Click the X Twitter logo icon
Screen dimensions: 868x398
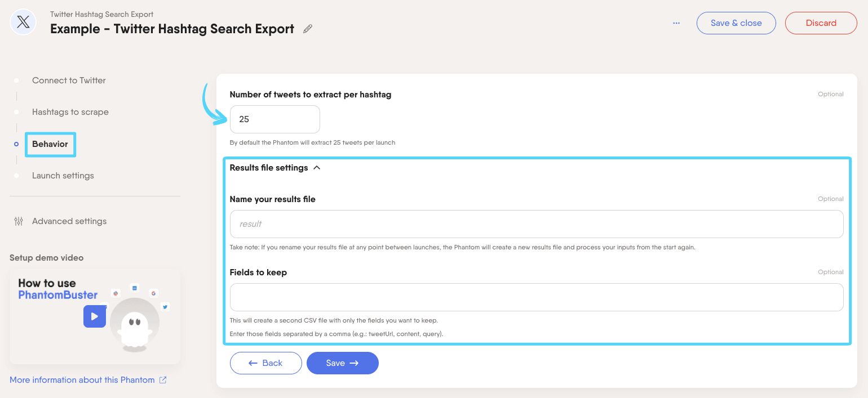pyautogui.click(x=24, y=23)
